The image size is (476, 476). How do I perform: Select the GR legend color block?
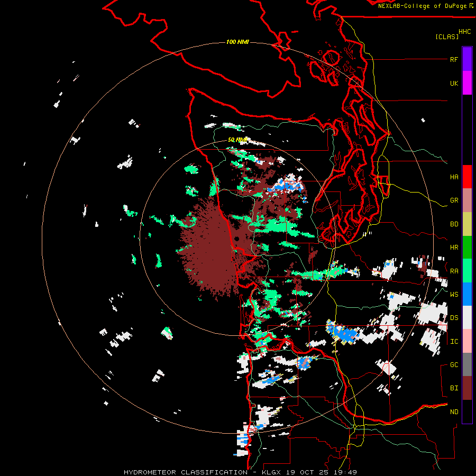click(x=467, y=200)
